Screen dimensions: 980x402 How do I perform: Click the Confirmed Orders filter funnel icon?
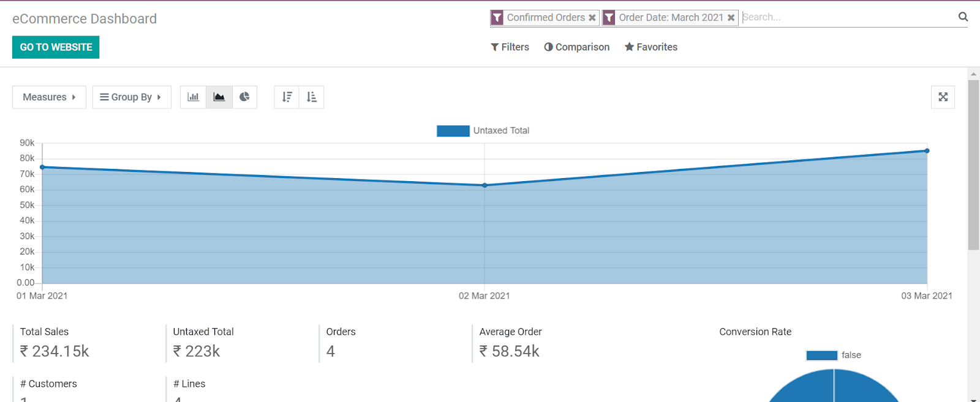[x=497, y=18]
